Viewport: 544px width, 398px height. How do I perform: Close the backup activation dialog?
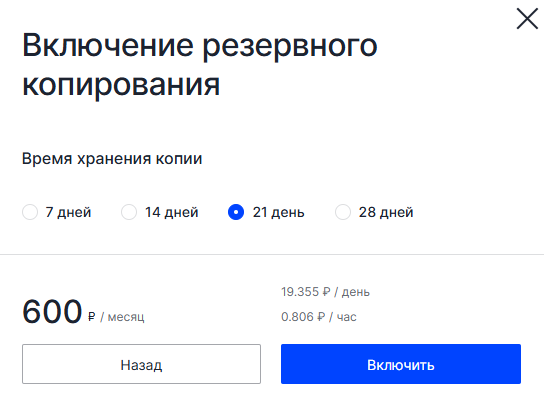coord(527,19)
